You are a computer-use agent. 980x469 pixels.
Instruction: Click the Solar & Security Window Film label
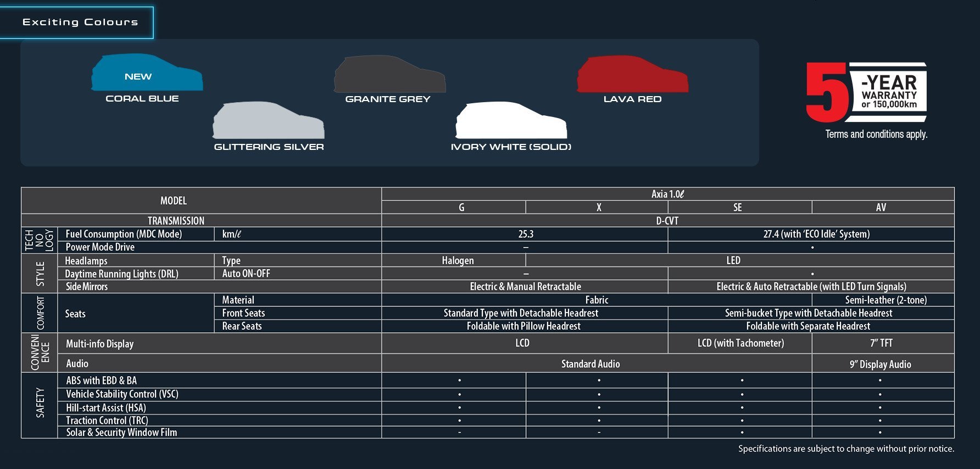121,433
